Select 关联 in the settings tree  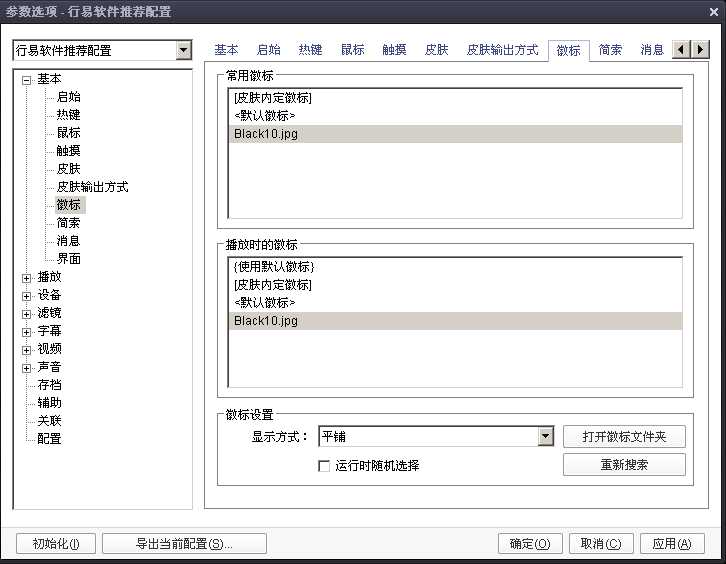[x=50, y=421]
